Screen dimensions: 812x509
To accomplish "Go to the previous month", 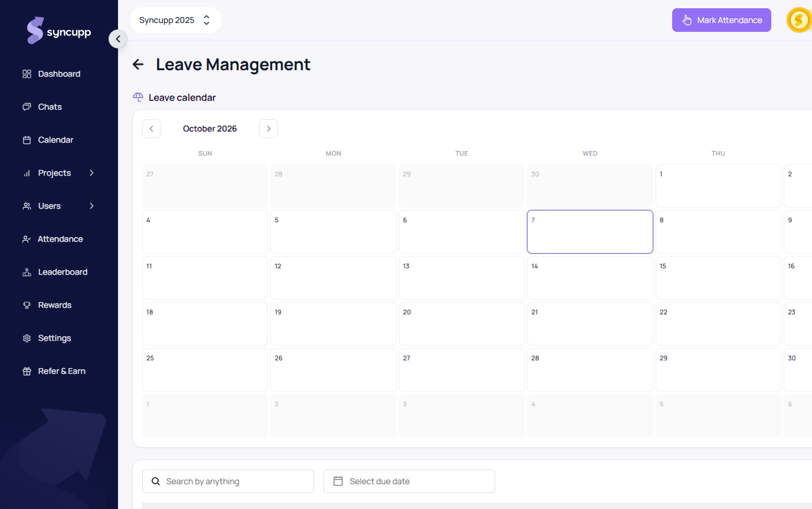I will (x=152, y=129).
